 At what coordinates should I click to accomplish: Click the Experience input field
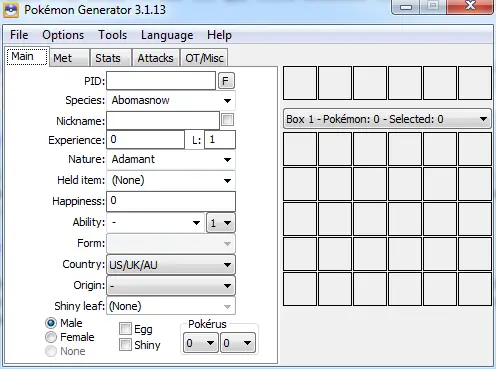[145, 139]
